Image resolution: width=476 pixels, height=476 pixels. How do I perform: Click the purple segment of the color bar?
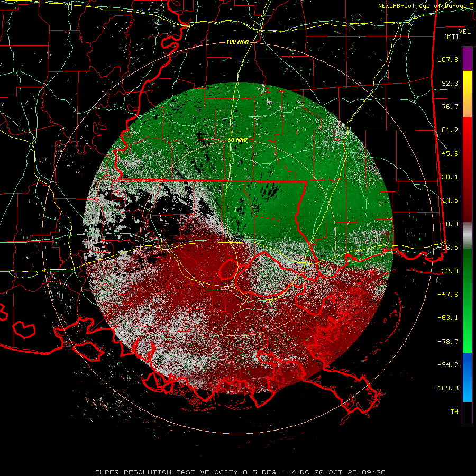click(467, 59)
